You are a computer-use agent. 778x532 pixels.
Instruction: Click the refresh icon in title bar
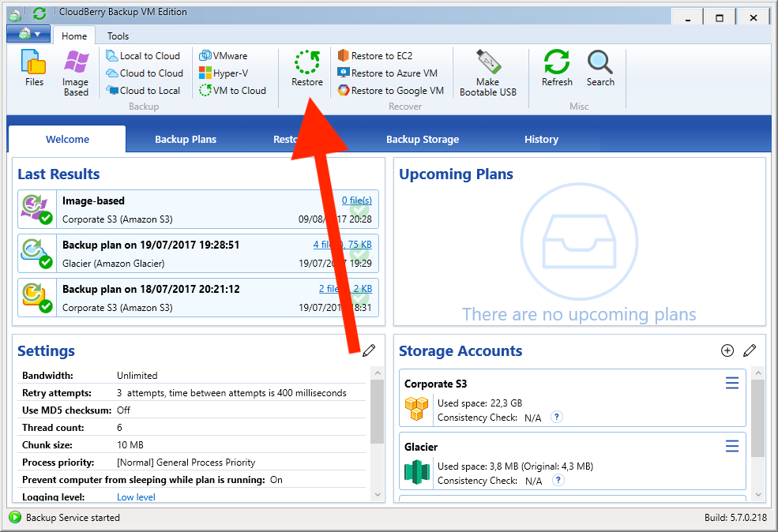[x=39, y=13]
